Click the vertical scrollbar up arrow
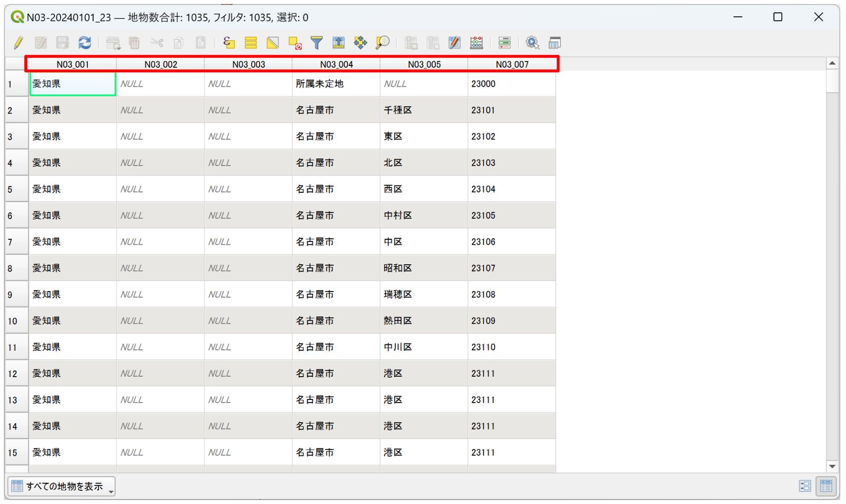The image size is (846, 504). [x=832, y=63]
